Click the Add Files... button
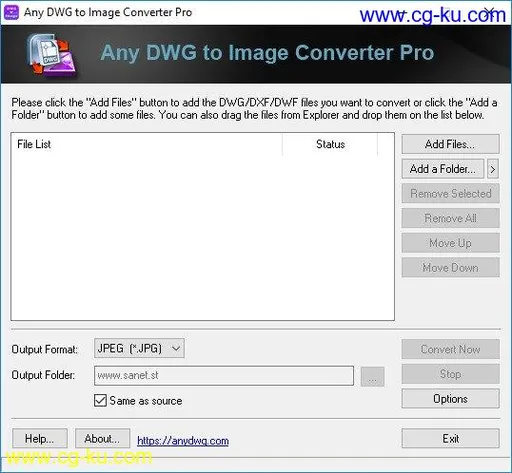Screen dimensions: 512x473 coord(450,144)
